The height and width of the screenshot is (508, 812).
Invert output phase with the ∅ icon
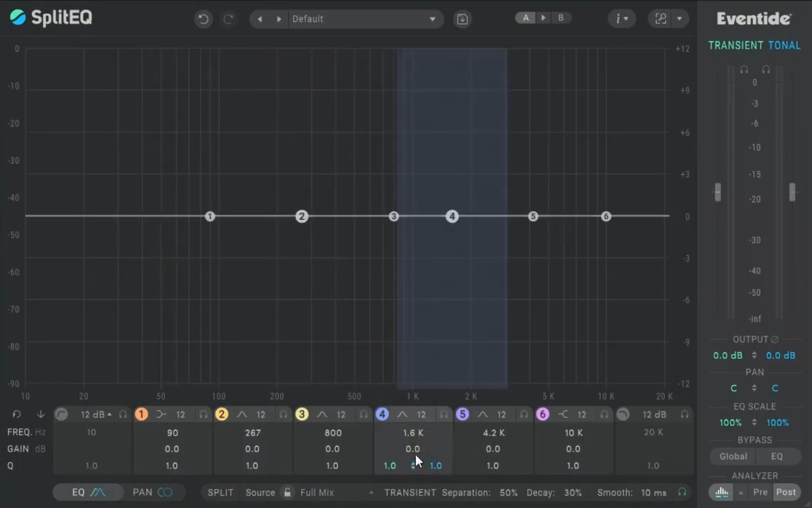point(775,339)
